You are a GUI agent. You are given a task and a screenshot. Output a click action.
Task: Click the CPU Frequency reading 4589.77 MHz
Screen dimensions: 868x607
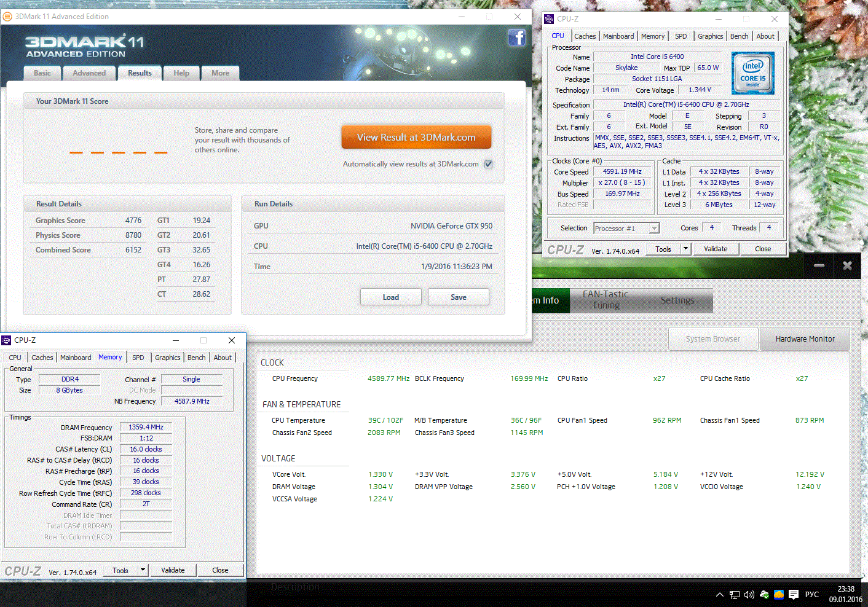tap(389, 378)
